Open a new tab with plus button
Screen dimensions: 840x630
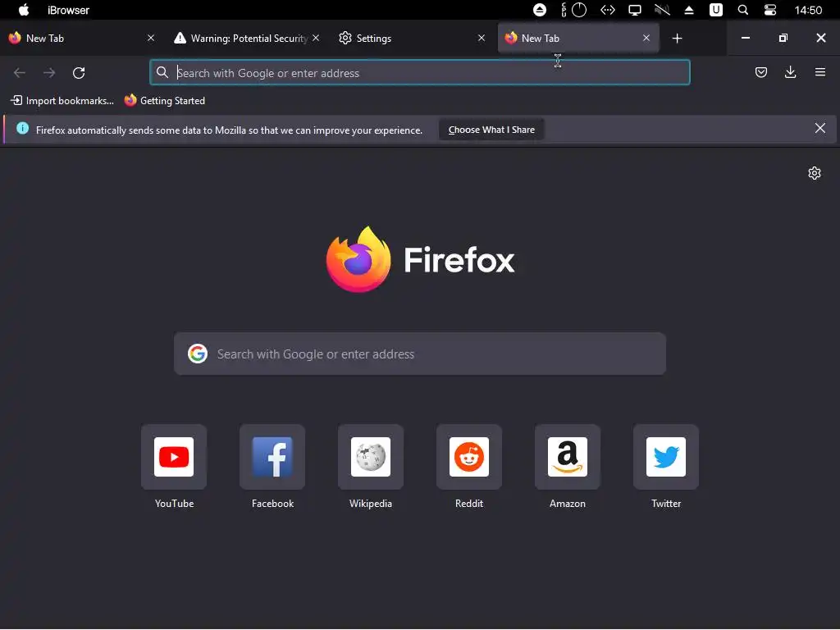click(677, 38)
